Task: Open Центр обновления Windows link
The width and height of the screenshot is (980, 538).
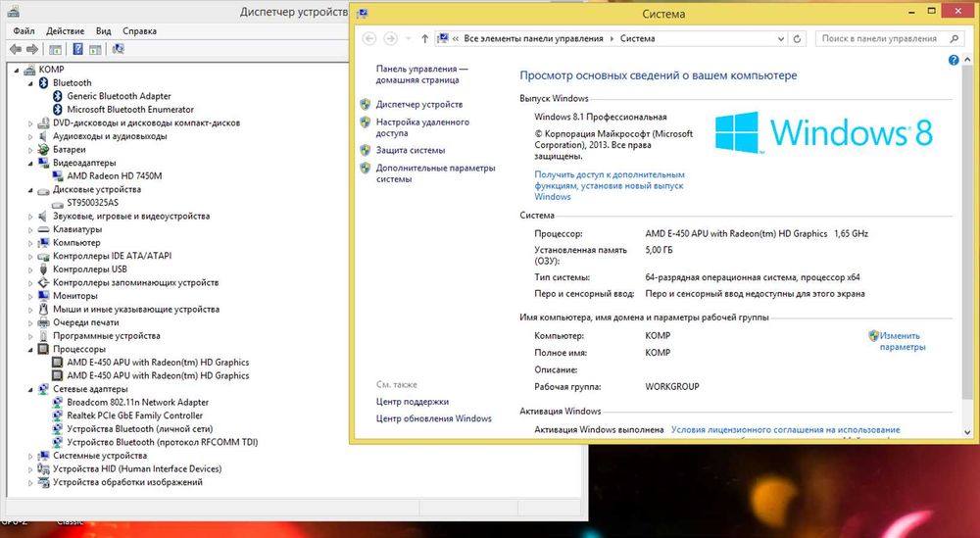Action: pos(434,418)
